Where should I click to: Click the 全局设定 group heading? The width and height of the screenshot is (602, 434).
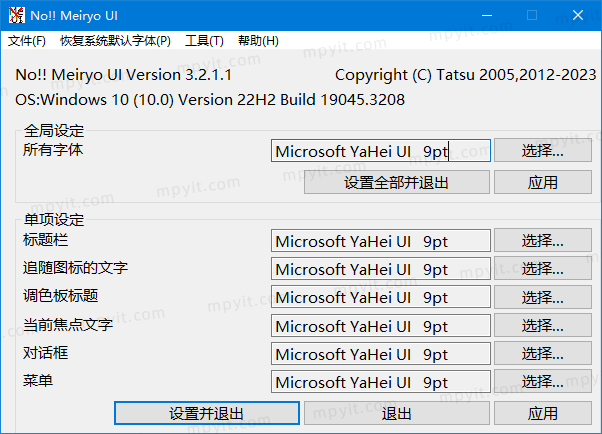[54, 131]
